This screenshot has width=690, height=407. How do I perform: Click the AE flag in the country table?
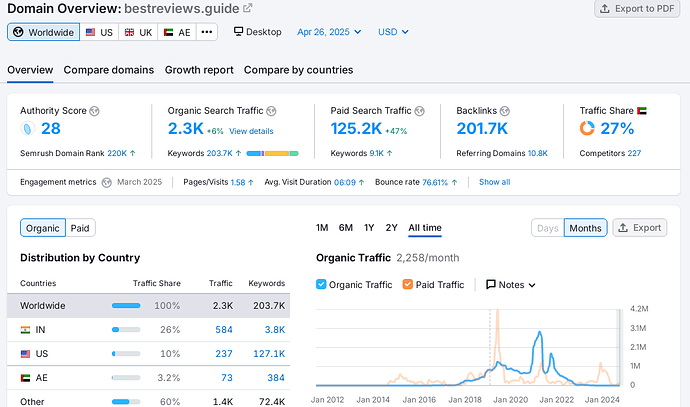26,378
